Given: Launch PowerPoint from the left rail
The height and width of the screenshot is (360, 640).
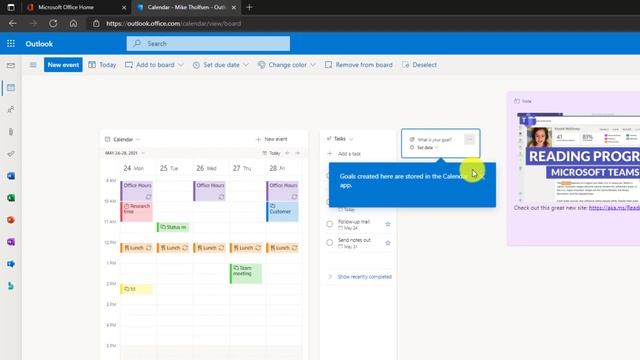Looking at the screenshot, I should [x=11, y=220].
